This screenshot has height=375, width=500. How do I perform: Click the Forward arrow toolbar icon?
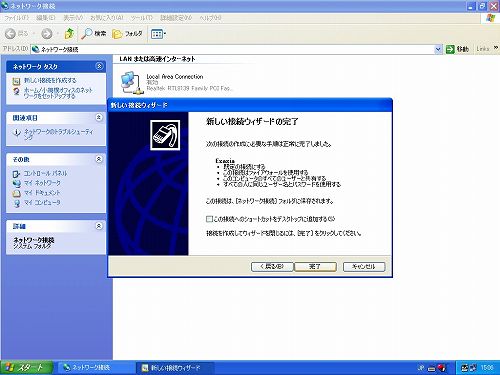[x=46, y=33]
